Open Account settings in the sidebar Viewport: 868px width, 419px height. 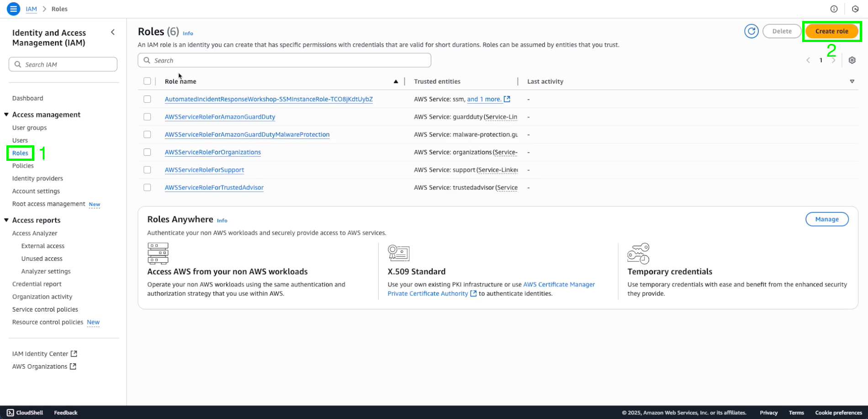tap(36, 191)
